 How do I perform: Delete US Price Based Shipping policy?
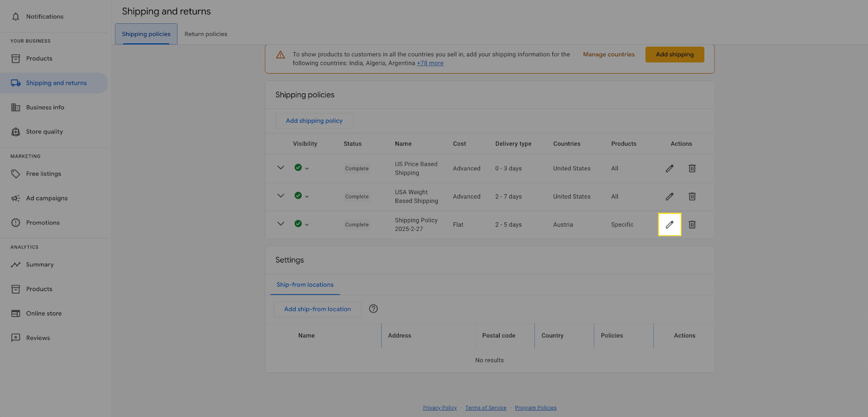coord(692,169)
